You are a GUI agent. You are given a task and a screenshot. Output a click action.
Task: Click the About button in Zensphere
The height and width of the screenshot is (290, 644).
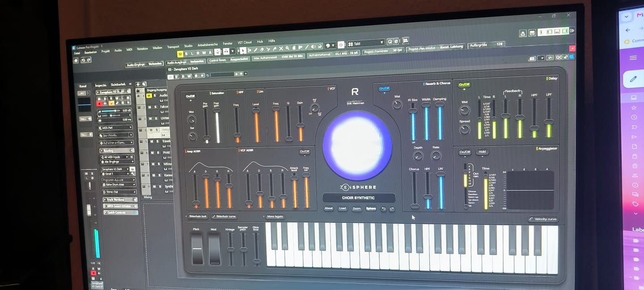329,208
